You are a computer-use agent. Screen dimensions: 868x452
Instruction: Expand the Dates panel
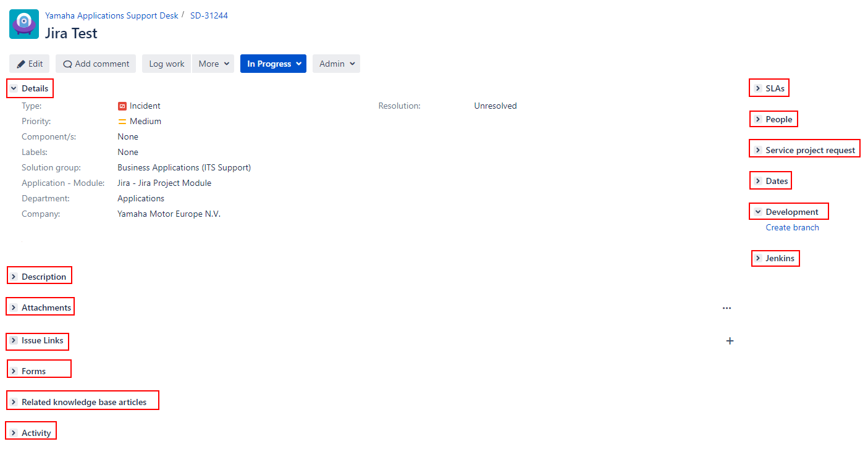[x=758, y=181]
